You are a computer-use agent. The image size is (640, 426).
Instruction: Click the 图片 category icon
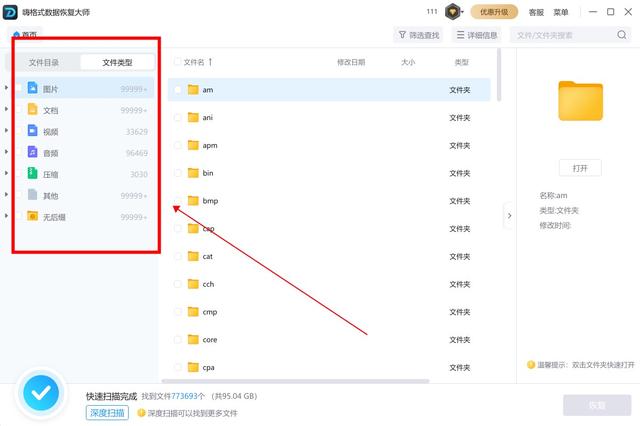[32, 88]
